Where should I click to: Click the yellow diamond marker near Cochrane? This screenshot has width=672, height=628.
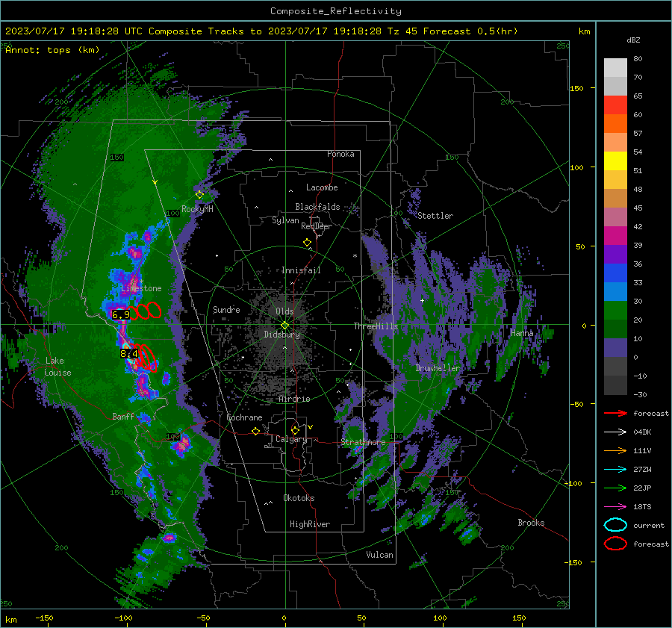(x=255, y=432)
